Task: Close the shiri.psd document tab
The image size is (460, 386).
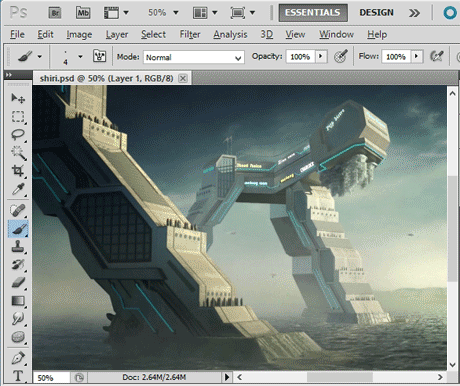Action: 183,78
